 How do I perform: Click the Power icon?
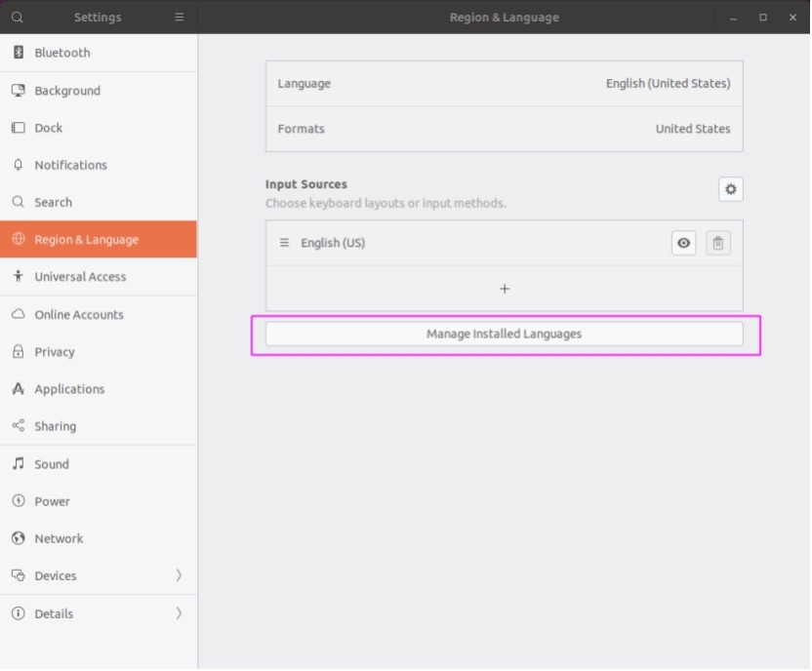click(x=19, y=501)
